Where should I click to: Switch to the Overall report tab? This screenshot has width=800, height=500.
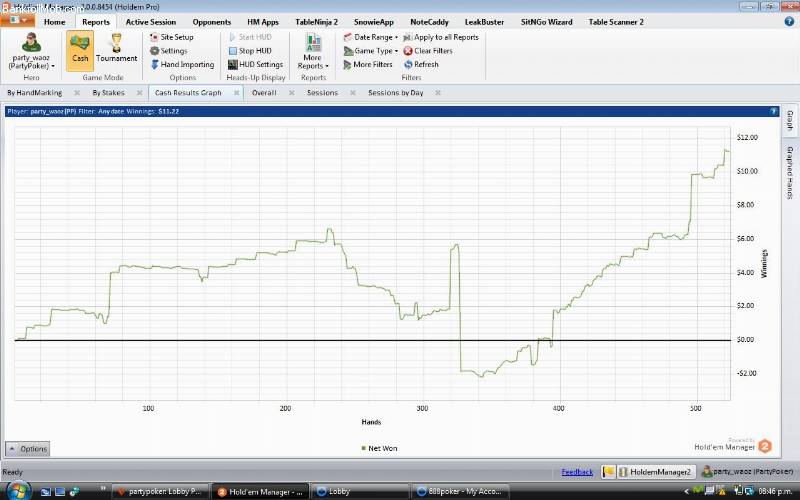click(x=264, y=93)
